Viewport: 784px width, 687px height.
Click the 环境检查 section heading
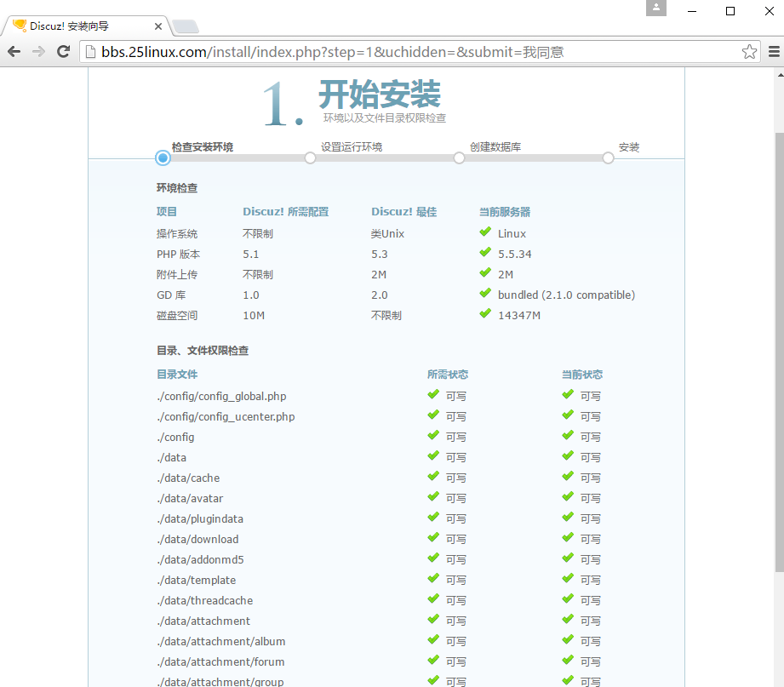pyautogui.click(x=177, y=188)
